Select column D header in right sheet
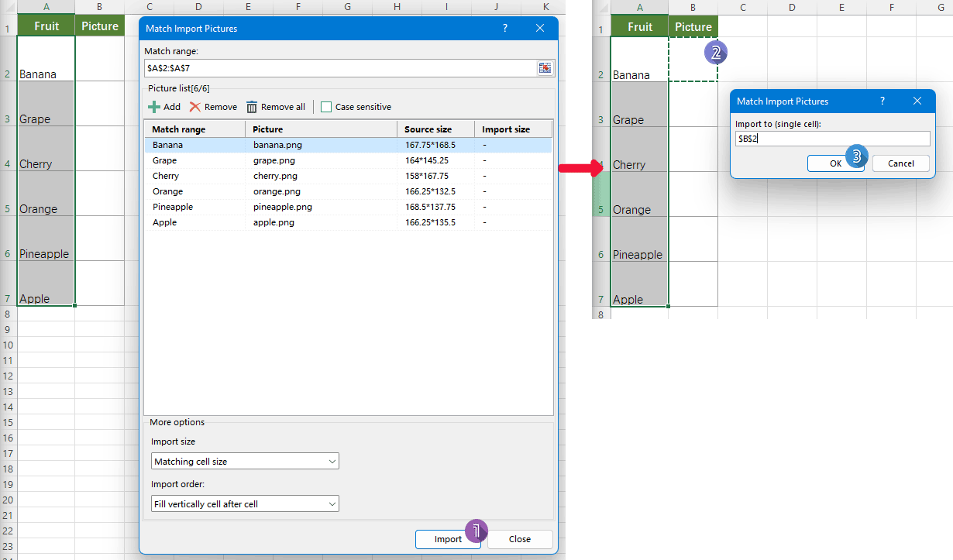This screenshot has height=560, width=953. [x=792, y=8]
